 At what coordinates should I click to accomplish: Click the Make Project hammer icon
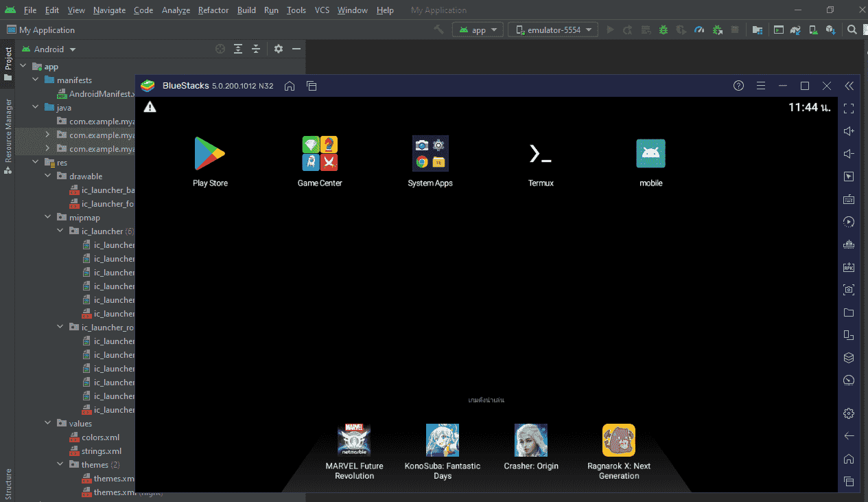point(439,30)
